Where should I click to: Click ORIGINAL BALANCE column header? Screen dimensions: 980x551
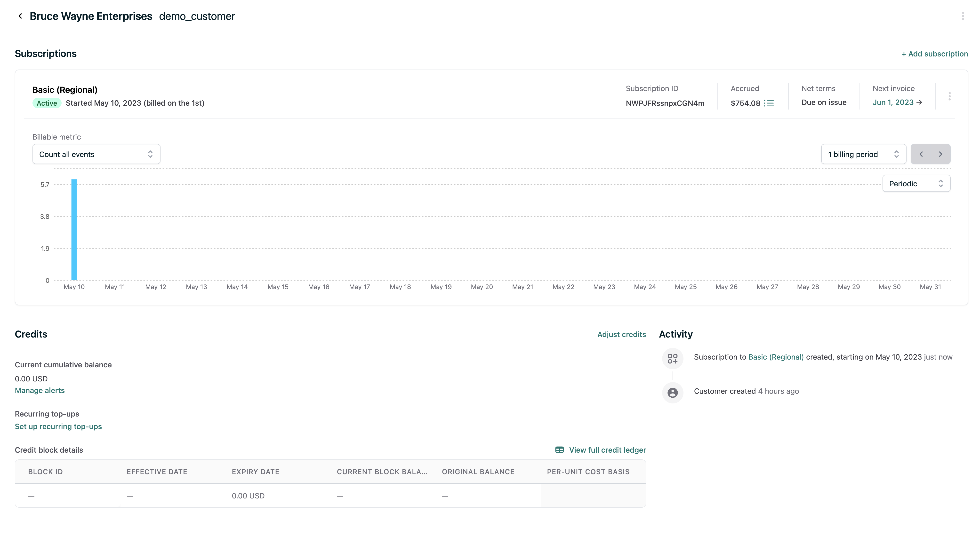pyautogui.click(x=478, y=472)
